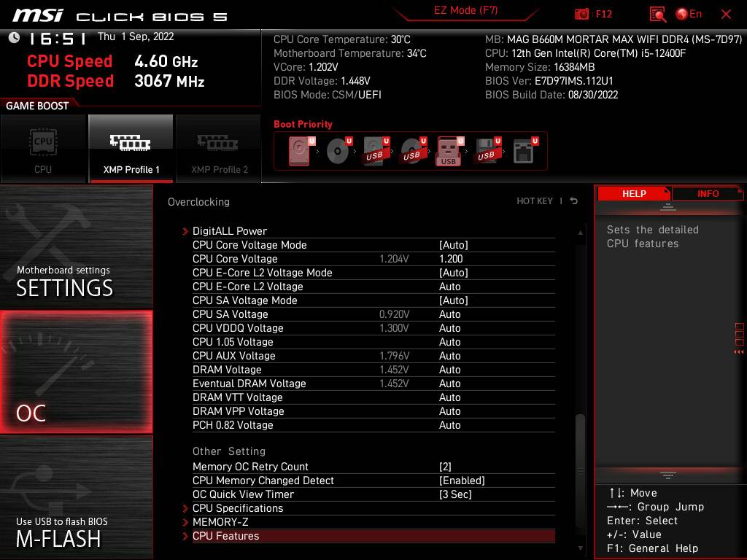Select the network boot device icon

click(x=525, y=151)
